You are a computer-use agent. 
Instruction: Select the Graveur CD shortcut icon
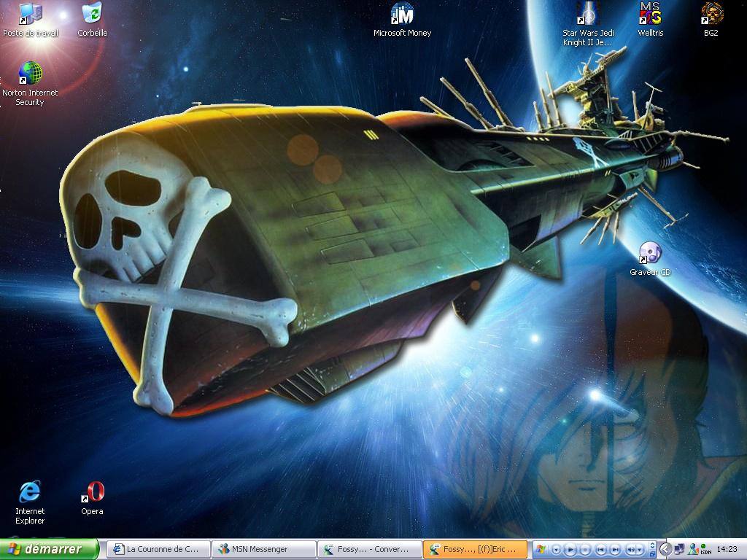tap(650, 259)
